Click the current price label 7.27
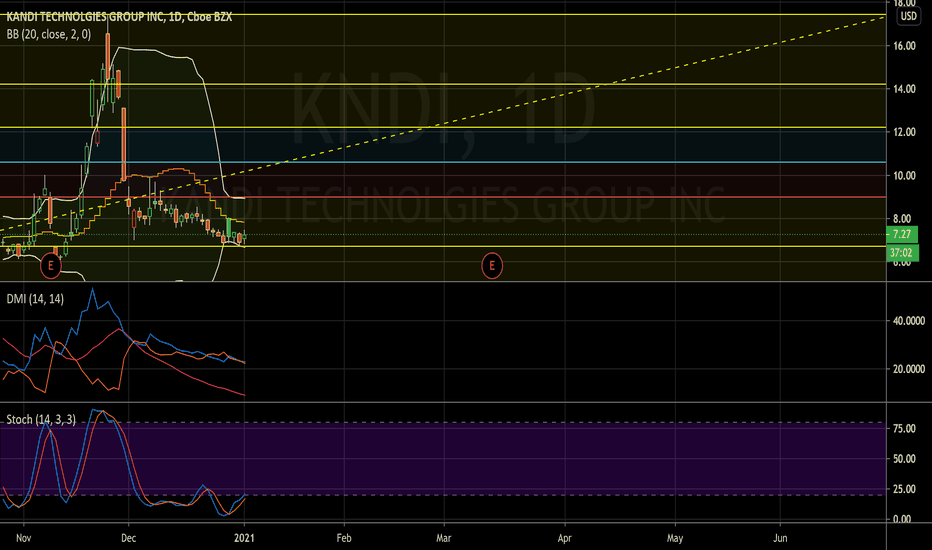This screenshot has height=550, width=932. 902,234
